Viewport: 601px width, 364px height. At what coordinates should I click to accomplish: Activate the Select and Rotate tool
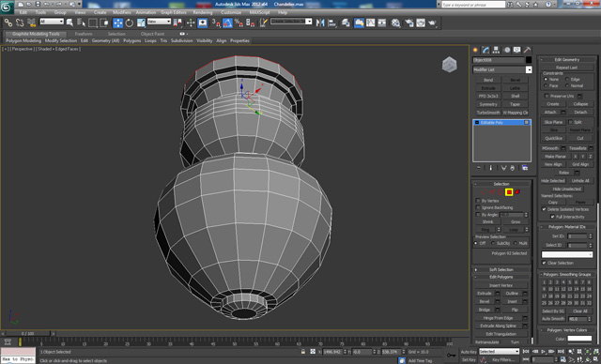[x=130, y=23]
